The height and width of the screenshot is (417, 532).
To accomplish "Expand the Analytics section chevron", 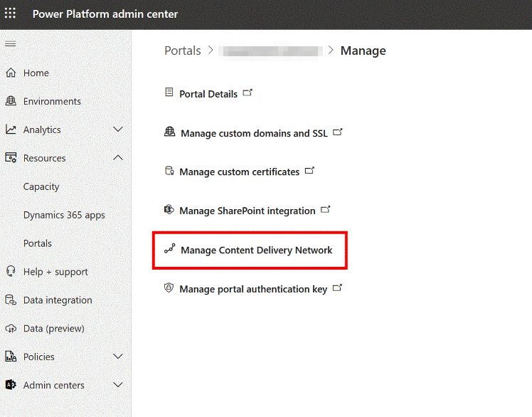I will (x=118, y=130).
